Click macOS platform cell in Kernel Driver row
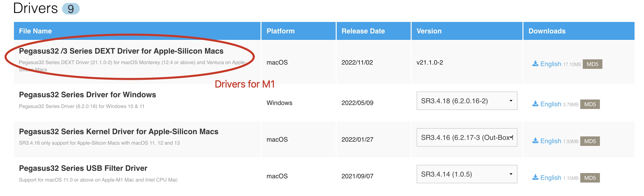This screenshot has width=644, height=196. 277,139
